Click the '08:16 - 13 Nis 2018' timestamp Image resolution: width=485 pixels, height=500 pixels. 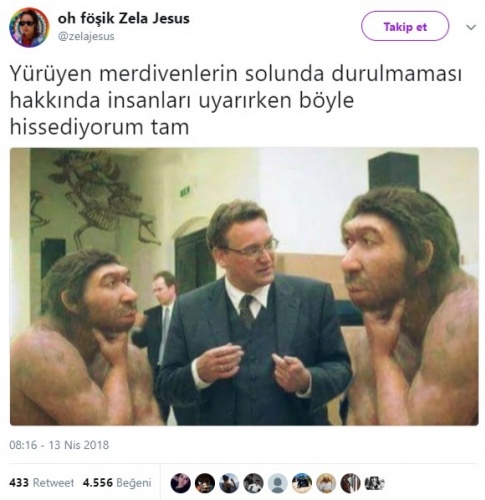click(59, 445)
